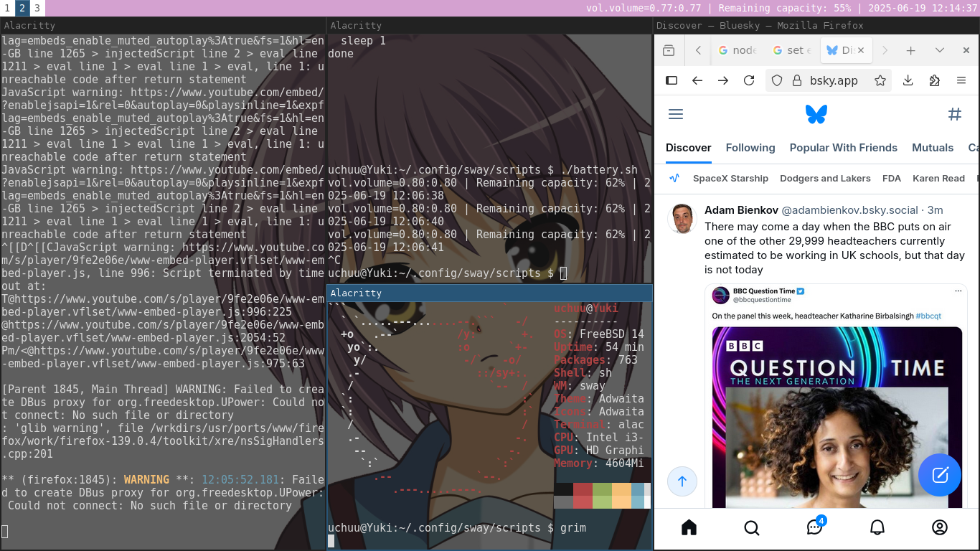Click 'Remaining capacity: 55%' in status bar
Viewport: 980px width, 551px height.
784,8
